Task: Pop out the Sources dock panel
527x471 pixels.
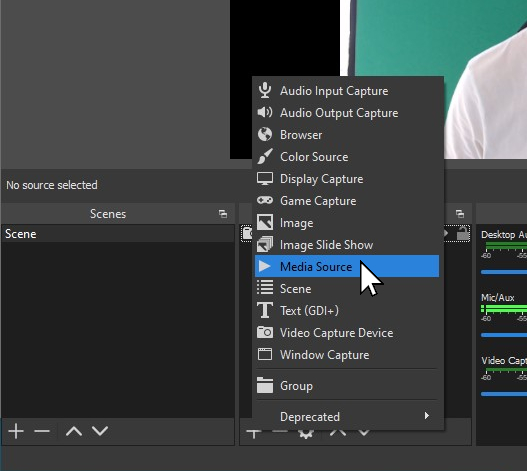Action: click(460, 214)
